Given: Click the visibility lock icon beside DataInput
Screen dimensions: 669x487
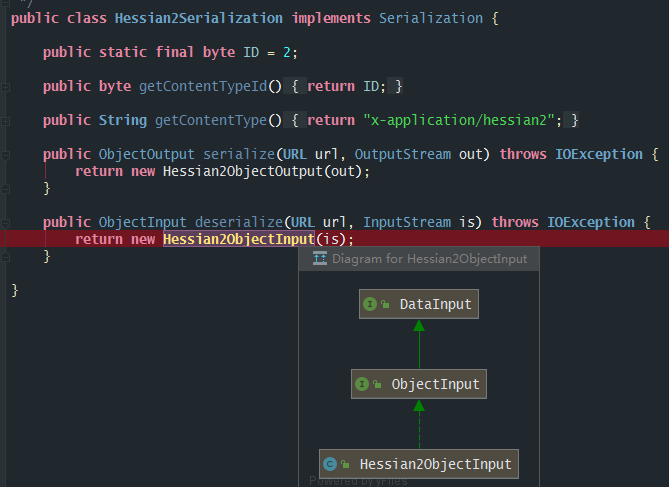Looking at the screenshot, I should (386, 304).
